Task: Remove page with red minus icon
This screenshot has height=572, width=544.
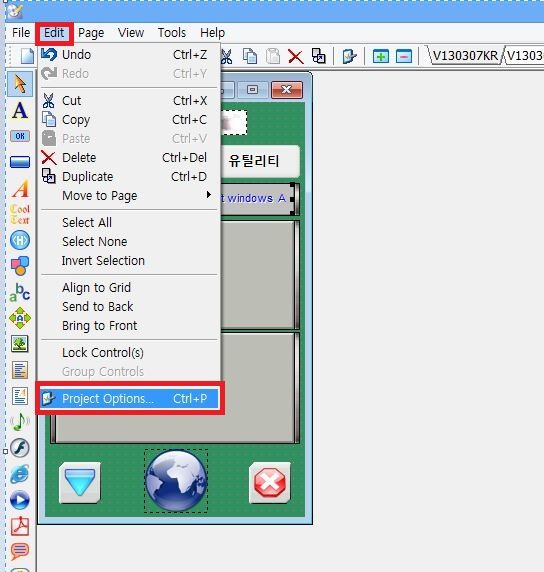Action: coord(404,57)
